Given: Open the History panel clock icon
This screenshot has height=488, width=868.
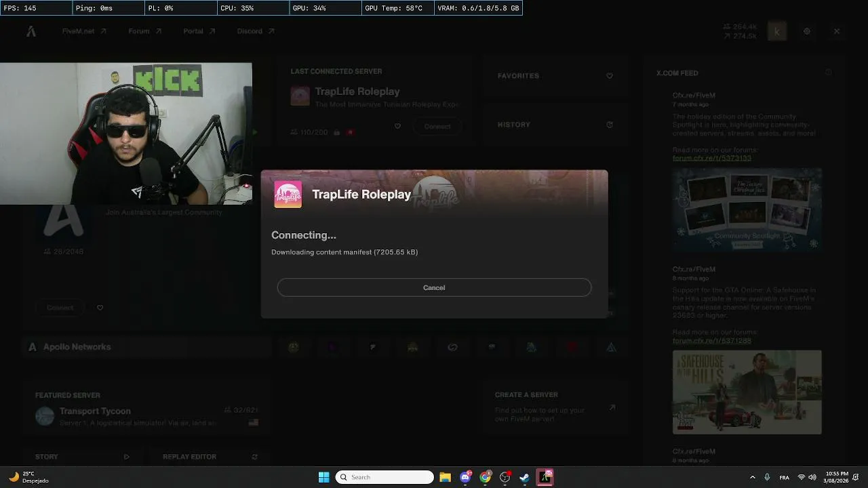Looking at the screenshot, I should [610, 125].
